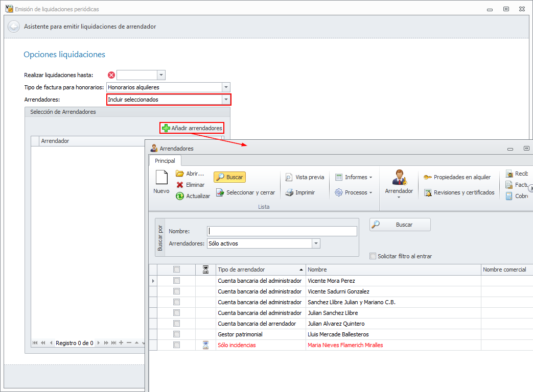Click the back arrow in wizard header
This screenshot has width=533, height=392.
(x=14, y=27)
